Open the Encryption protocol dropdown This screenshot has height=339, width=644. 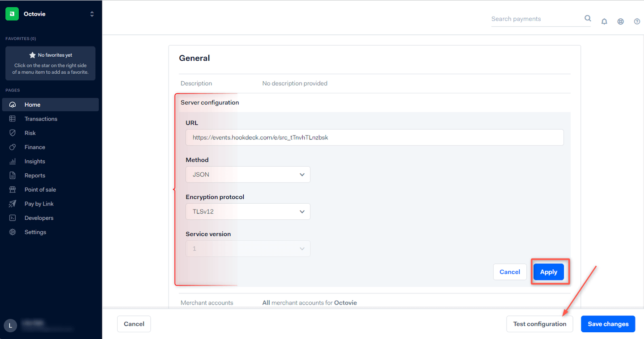coord(248,211)
